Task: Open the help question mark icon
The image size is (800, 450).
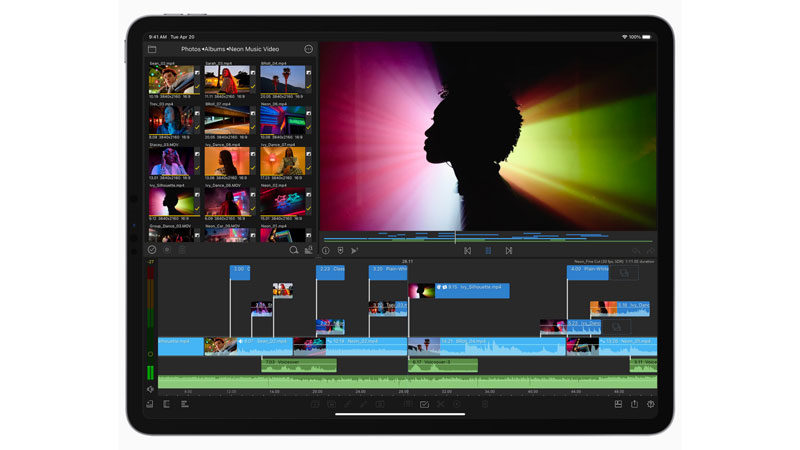Action: click(x=650, y=404)
